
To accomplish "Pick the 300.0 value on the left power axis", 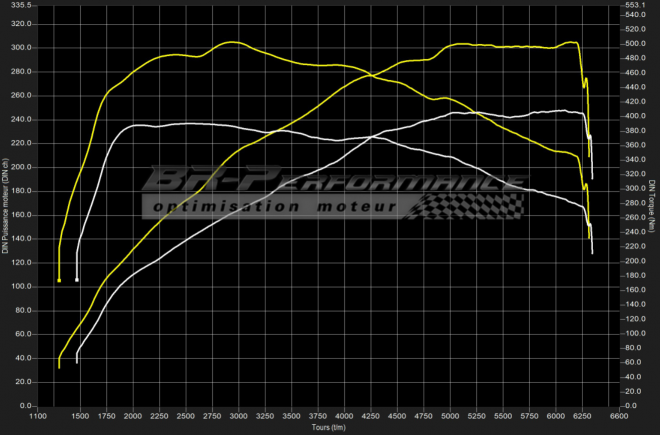I will coord(20,47).
